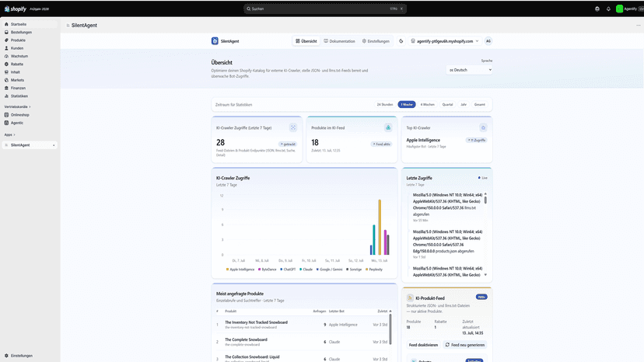This screenshot has width=644, height=362.
Task: Click the Suchen search field
Action: coord(325,9)
